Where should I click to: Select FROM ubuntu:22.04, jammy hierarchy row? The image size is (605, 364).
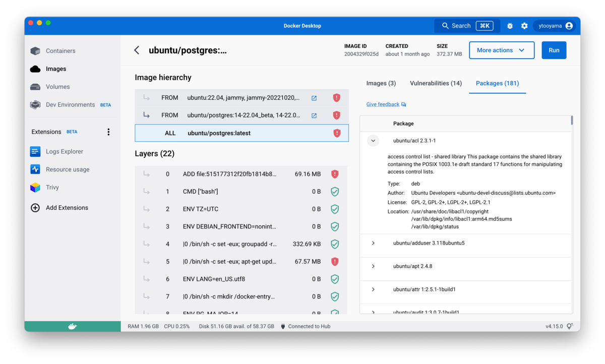(241, 98)
